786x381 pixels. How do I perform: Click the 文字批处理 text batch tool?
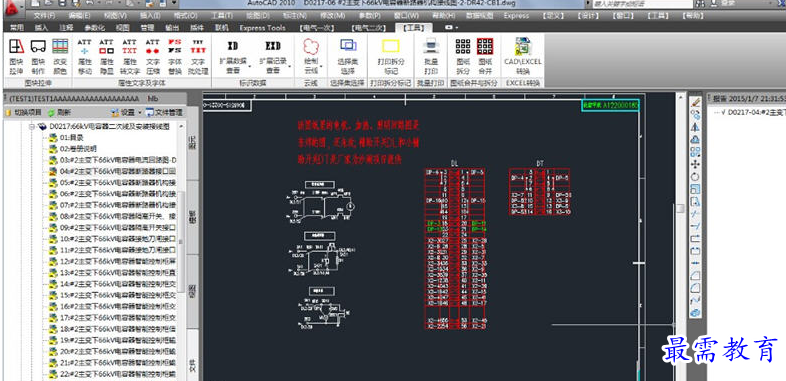(198, 56)
